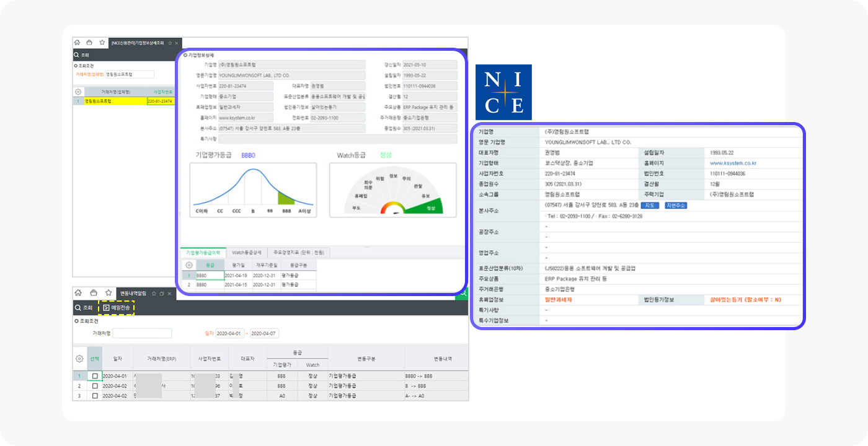Screen dimensions: 868x446
Task: Click the 기업명 field in 기업정보상세
Action: (291, 64)
